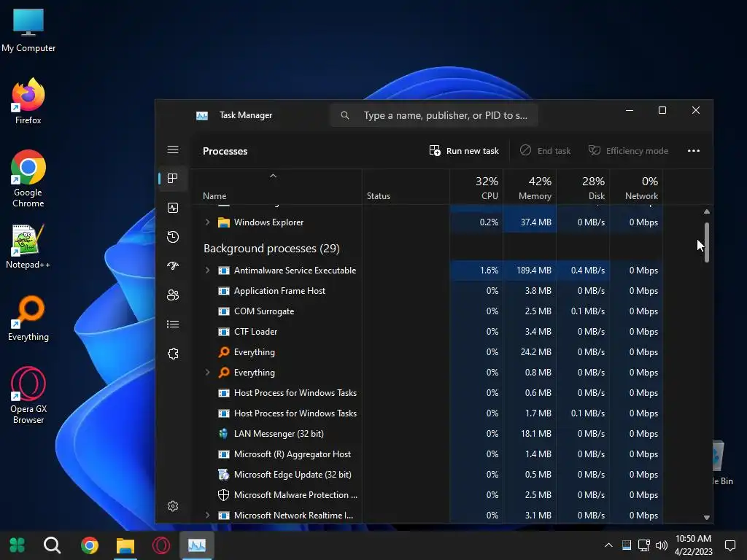Sort processes by CPU column header
This screenshot has width=747, height=560.
click(476, 188)
